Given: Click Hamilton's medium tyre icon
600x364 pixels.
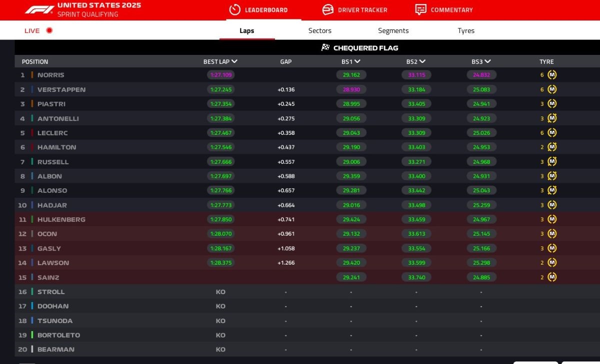Looking at the screenshot, I should click(552, 147).
